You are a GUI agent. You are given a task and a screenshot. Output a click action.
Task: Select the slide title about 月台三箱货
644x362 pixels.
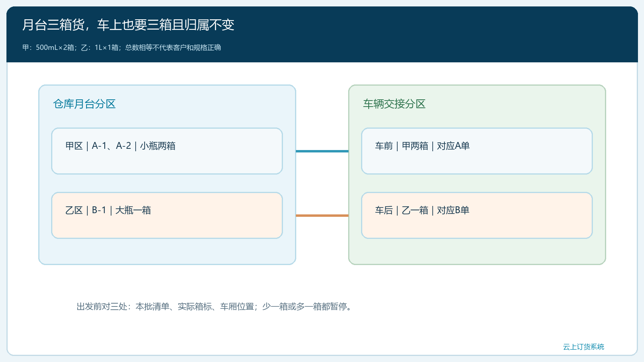[x=128, y=25]
